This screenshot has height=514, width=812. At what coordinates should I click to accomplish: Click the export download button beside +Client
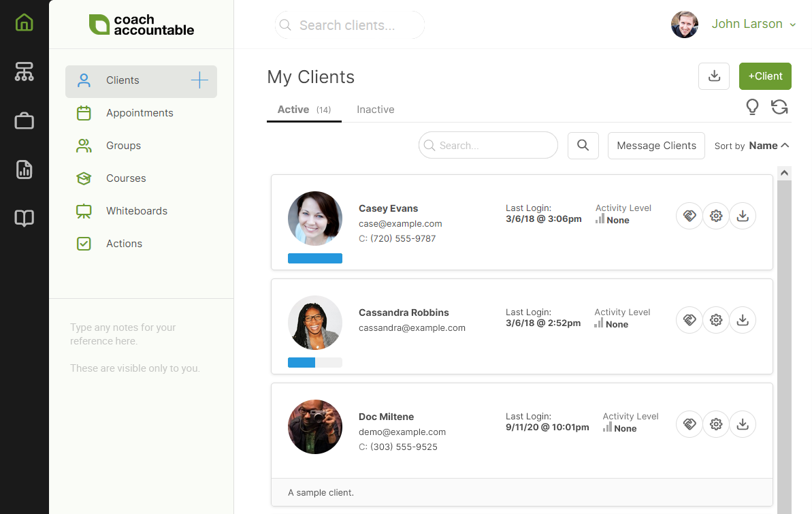point(713,76)
